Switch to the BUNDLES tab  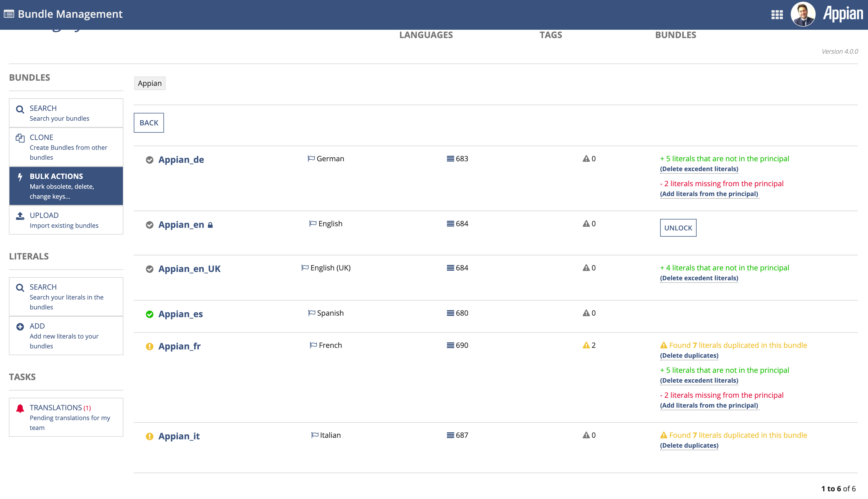676,35
